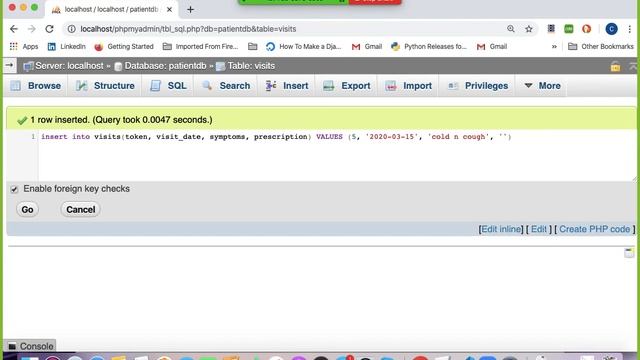Toggle Enable foreign key checks checkbox
The height and width of the screenshot is (360, 640).
[x=14, y=189]
